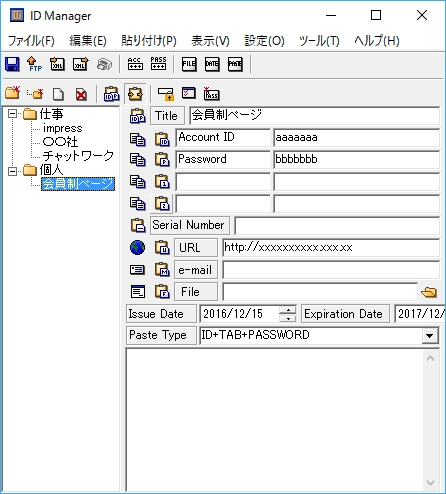Select the 〇〇社 tree item
446x494 pixels.
coord(60,142)
